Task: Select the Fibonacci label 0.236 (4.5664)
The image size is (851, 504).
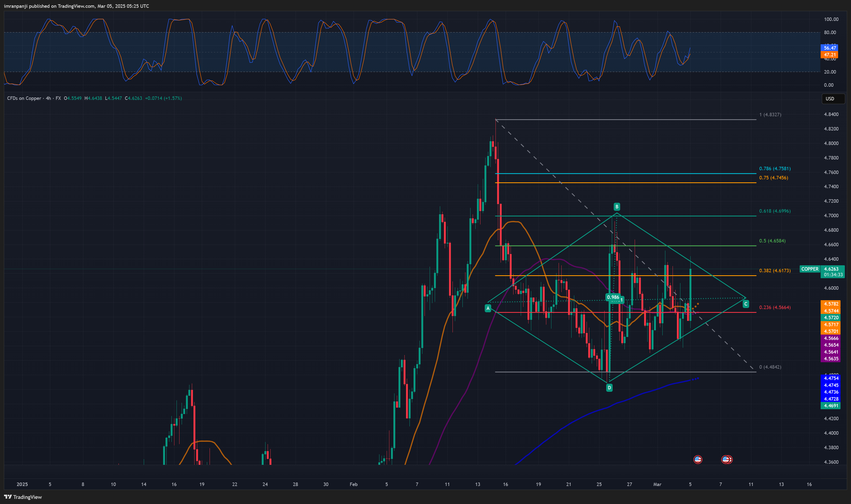Action: coord(775,308)
